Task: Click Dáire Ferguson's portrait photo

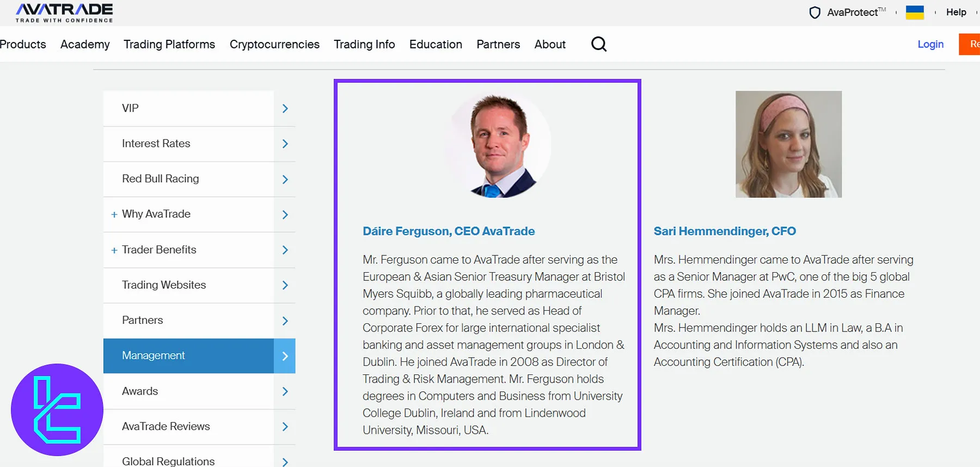Action: 498,145
